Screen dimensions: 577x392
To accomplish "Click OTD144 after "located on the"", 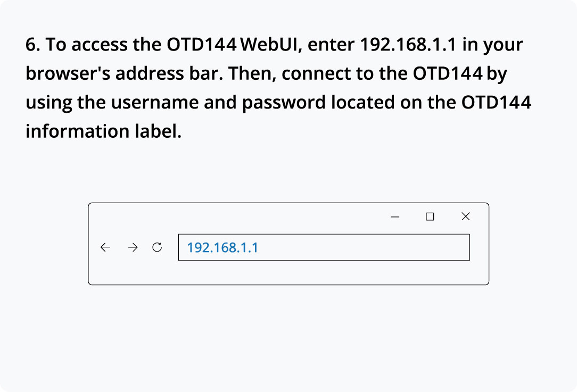I will pyautogui.click(x=496, y=102).
